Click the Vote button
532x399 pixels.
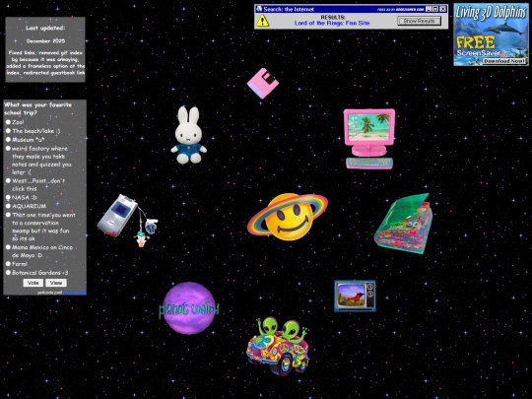(x=33, y=283)
